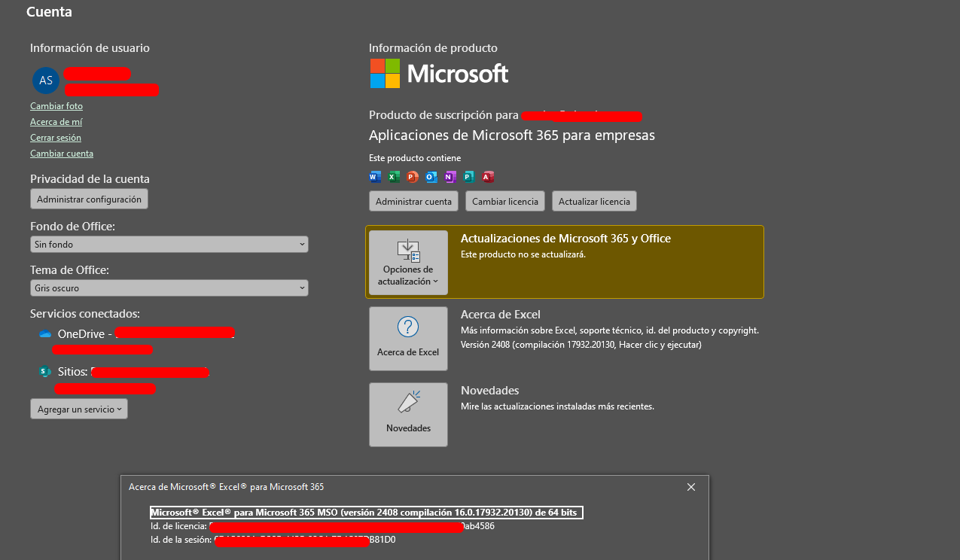Viewport: 960px width, 560px height.
Task: Open the Fondo de Office dropdown
Action: [169, 245]
